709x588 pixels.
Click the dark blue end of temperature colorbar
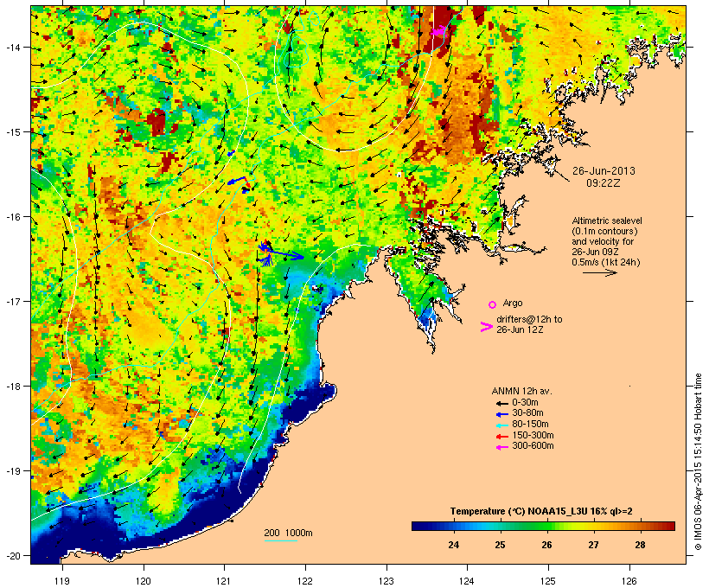click(418, 526)
